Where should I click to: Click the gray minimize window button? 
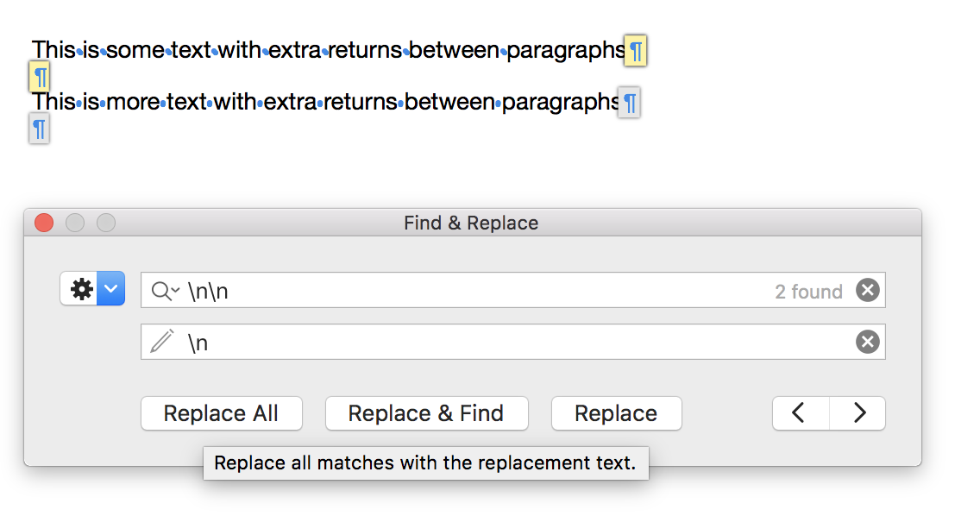point(75,223)
